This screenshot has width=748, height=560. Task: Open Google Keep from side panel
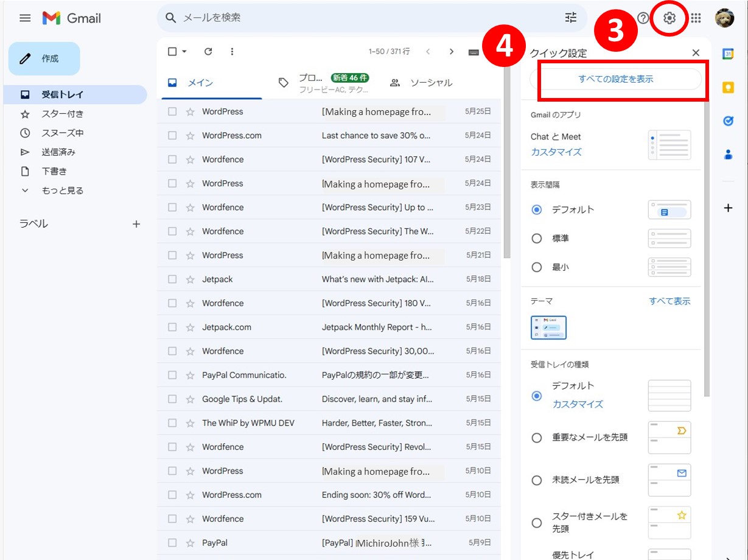pos(728,88)
